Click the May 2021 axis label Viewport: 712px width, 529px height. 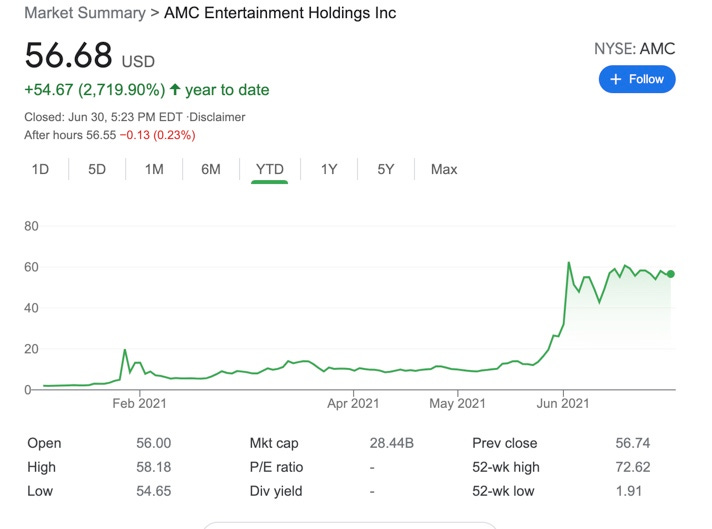[457, 403]
